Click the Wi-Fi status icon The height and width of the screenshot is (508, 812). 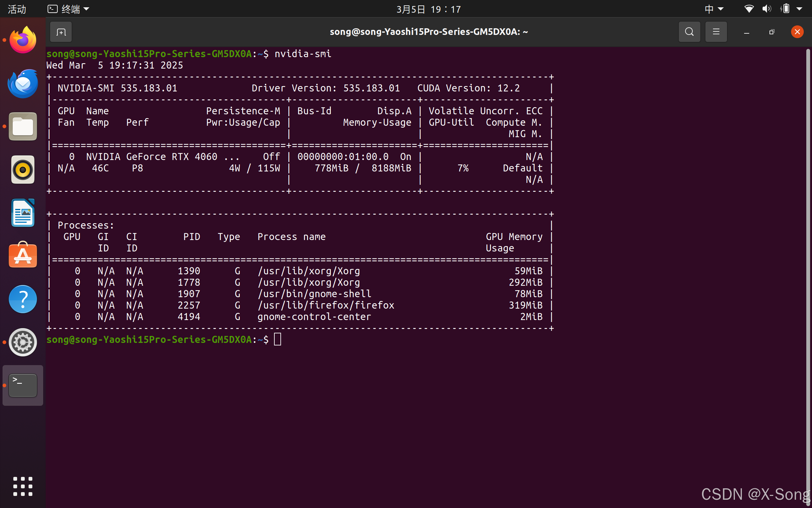coord(749,9)
